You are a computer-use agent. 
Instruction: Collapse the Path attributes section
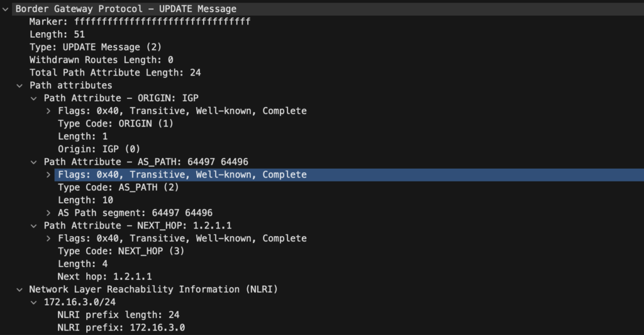[x=19, y=86]
